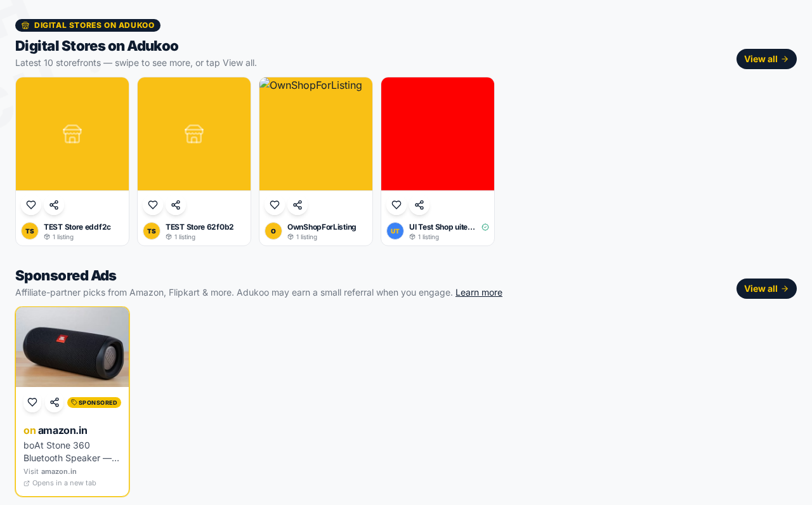Click the UT avatar of UI Test Shop
This screenshot has width=812, height=505.
[395, 231]
